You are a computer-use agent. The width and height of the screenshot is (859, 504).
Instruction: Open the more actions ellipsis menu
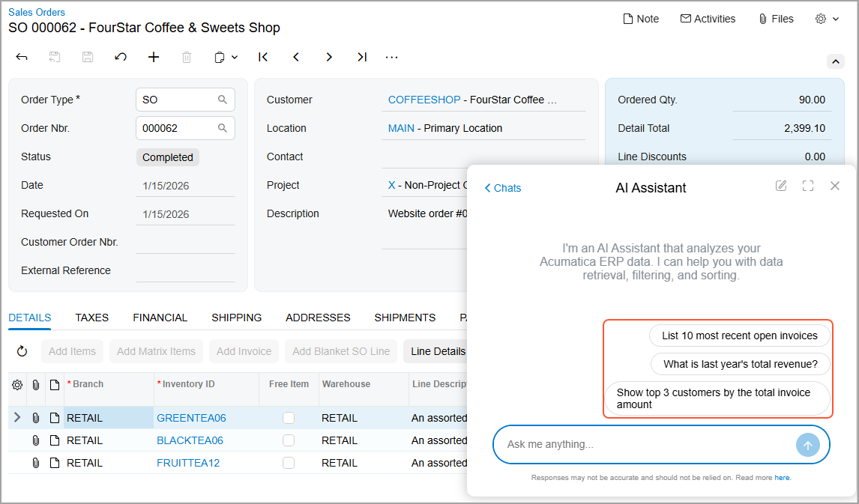[392, 57]
